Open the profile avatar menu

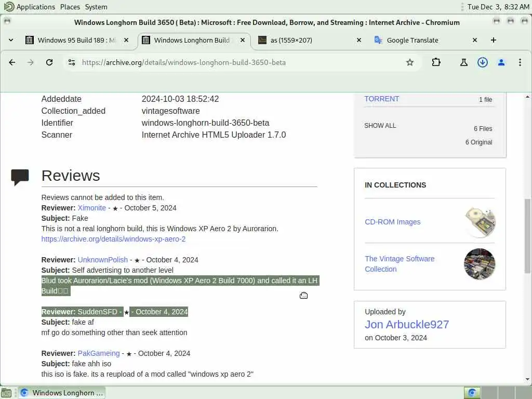click(x=501, y=62)
